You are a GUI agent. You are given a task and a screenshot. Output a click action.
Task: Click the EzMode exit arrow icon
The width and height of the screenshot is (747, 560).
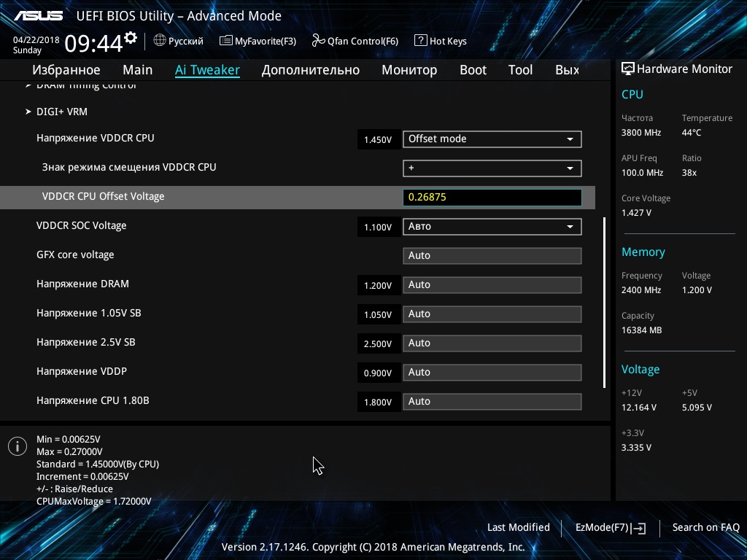pos(638,528)
